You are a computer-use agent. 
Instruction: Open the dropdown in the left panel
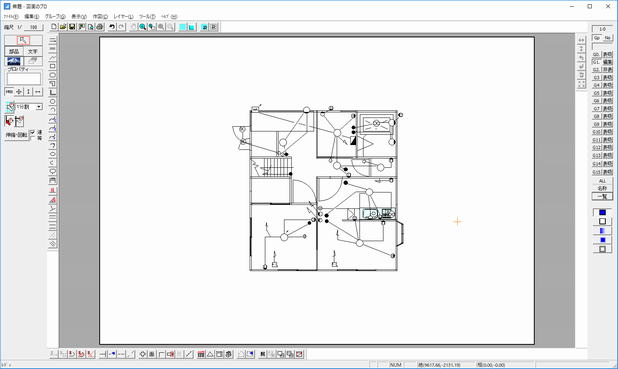[39, 107]
